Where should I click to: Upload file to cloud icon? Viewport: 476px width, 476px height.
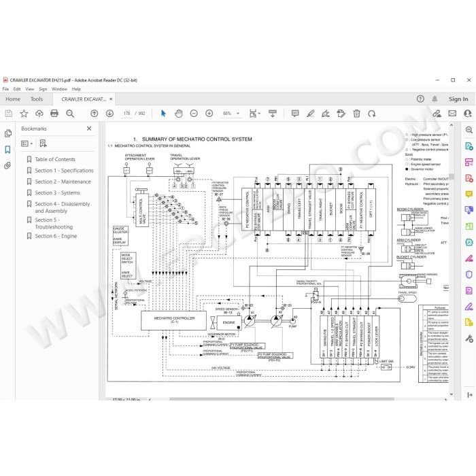tap(39, 114)
